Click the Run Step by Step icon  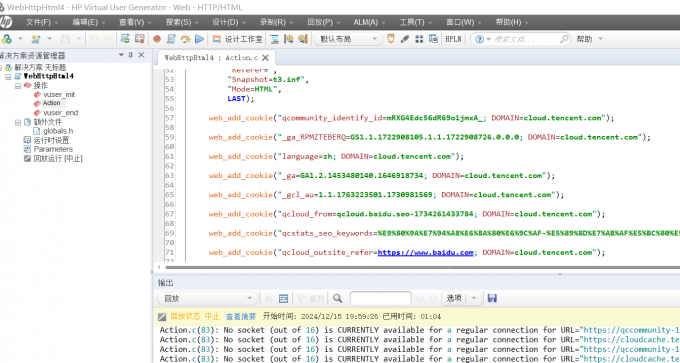point(185,39)
